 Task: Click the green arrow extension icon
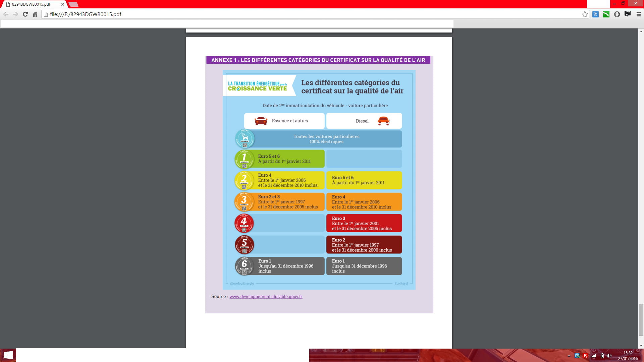[x=606, y=14]
